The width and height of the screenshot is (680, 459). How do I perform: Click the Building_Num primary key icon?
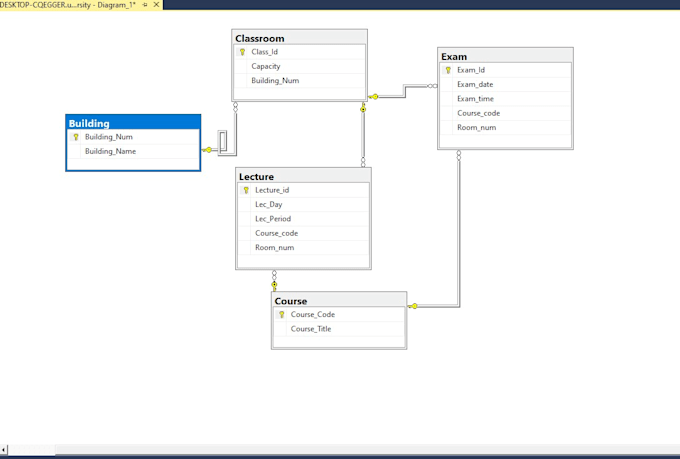coord(76,137)
